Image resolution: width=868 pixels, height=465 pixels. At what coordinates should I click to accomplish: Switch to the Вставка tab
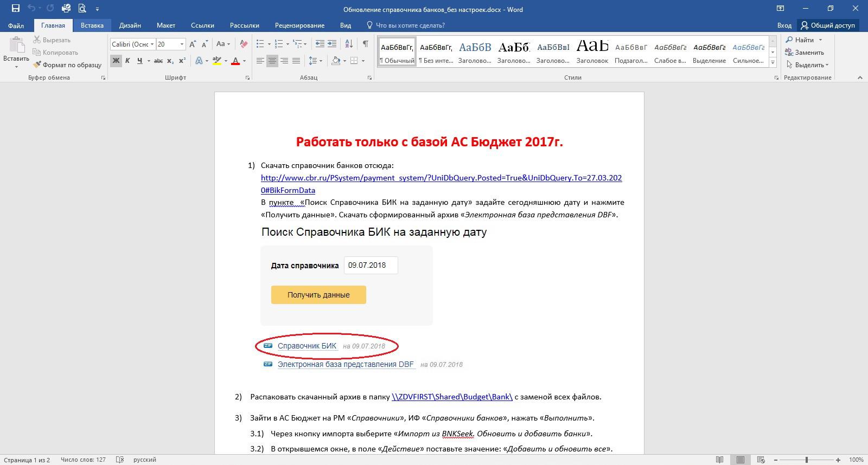(92, 25)
